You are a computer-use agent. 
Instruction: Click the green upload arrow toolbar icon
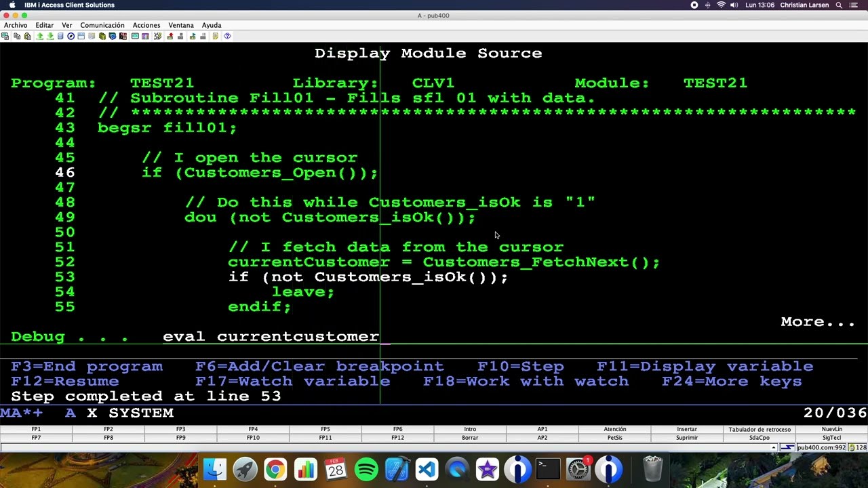point(40,36)
